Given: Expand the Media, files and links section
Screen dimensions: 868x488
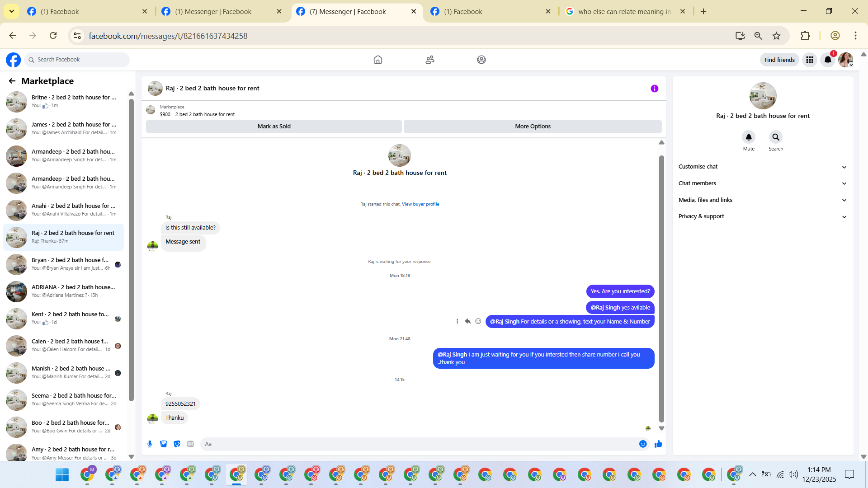Looking at the screenshot, I should tap(762, 200).
